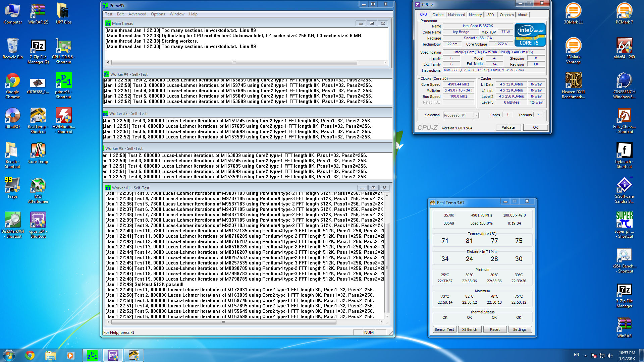The width and height of the screenshot is (644, 362).
Task: Launch Fritz_Chess shortcut icon
Action: pyautogui.click(x=624, y=121)
